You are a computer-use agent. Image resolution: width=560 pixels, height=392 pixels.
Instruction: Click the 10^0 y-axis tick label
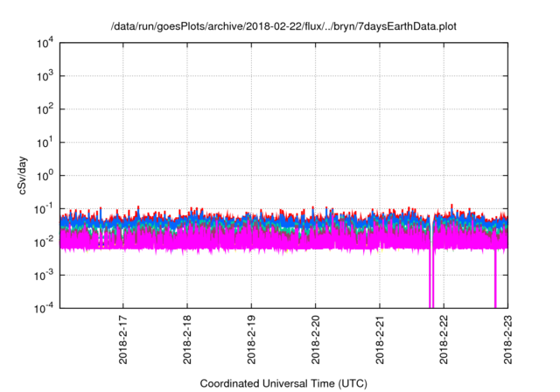tap(45, 176)
